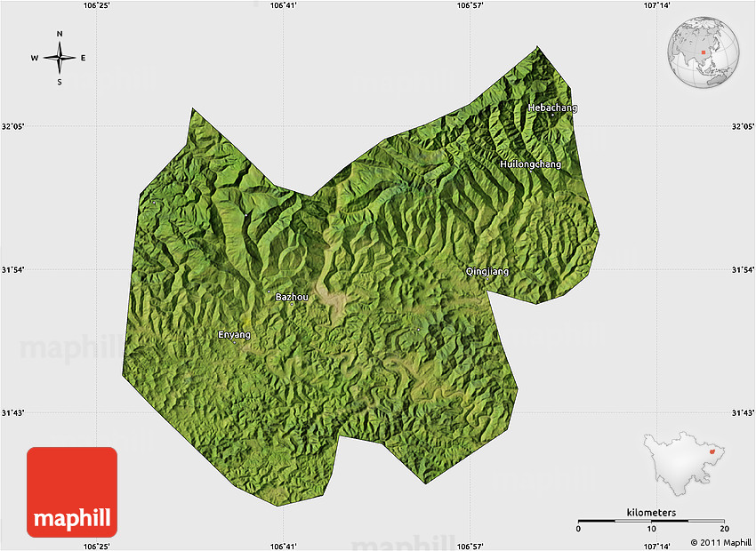Click the 31°43' latitude label on right
Screen dimensions: 756x551
(x=743, y=412)
